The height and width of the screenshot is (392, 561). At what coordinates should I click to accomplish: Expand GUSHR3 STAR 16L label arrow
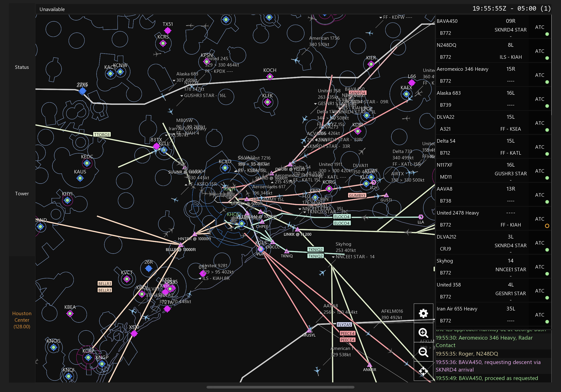(x=182, y=96)
